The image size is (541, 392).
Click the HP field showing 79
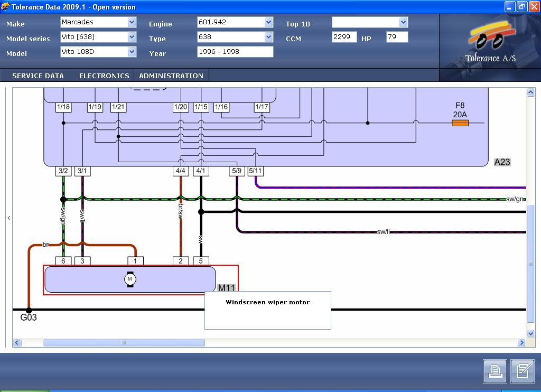click(x=397, y=37)
